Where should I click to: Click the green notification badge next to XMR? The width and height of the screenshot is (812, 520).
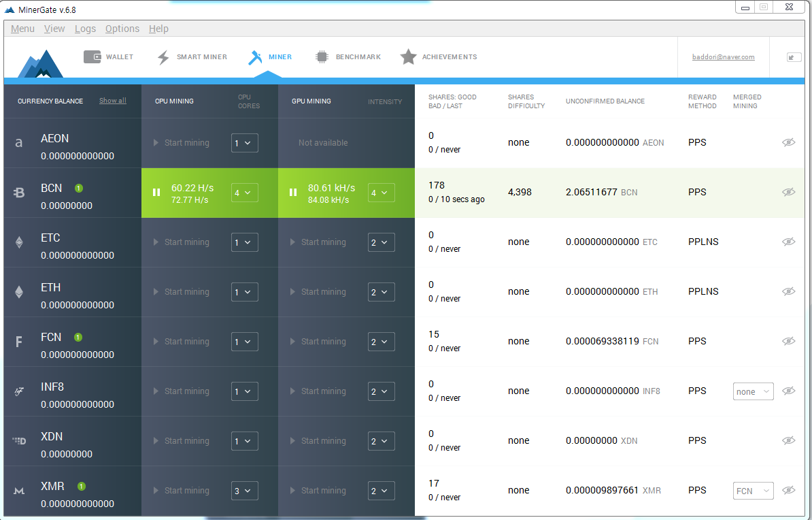coord(82,486)
